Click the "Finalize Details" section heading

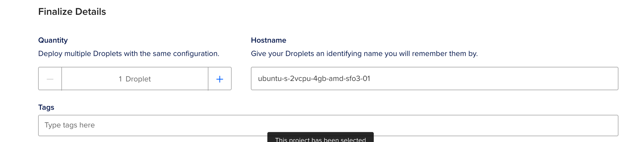(72, 12)
